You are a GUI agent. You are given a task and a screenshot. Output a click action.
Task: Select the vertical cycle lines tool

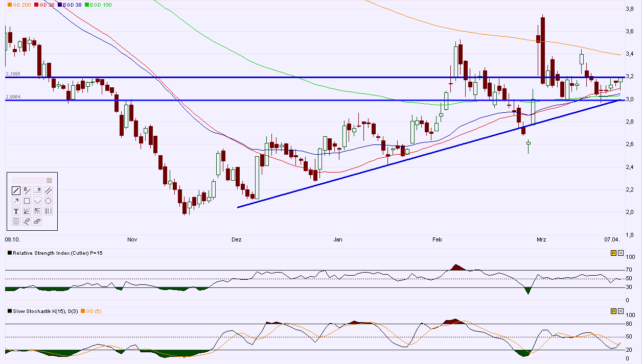click(x=48, y=211)
